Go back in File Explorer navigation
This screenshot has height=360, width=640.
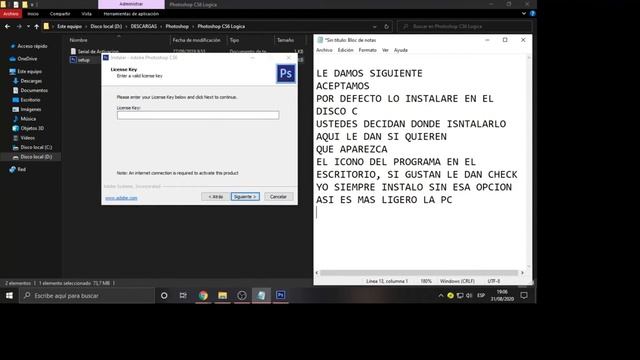pos(8,27)
